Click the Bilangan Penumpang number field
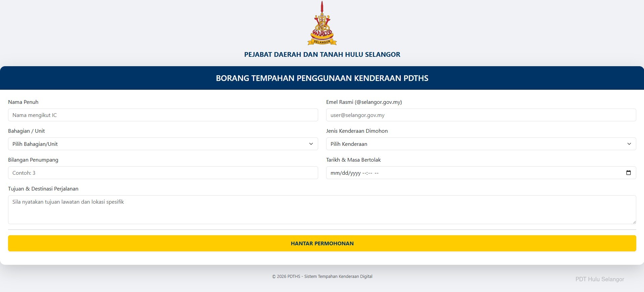 pyautogui.click(x=163, y=173)
